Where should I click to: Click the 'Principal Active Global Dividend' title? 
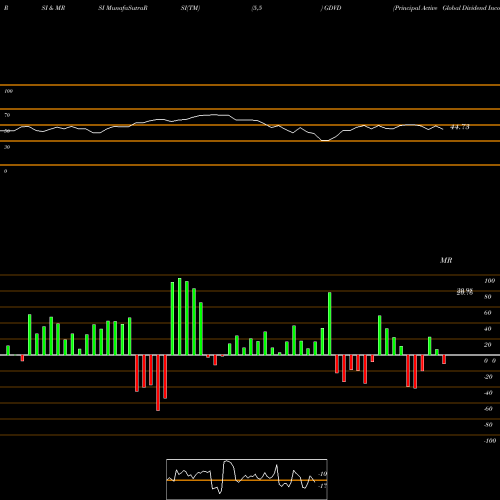[x=446, y=8]
